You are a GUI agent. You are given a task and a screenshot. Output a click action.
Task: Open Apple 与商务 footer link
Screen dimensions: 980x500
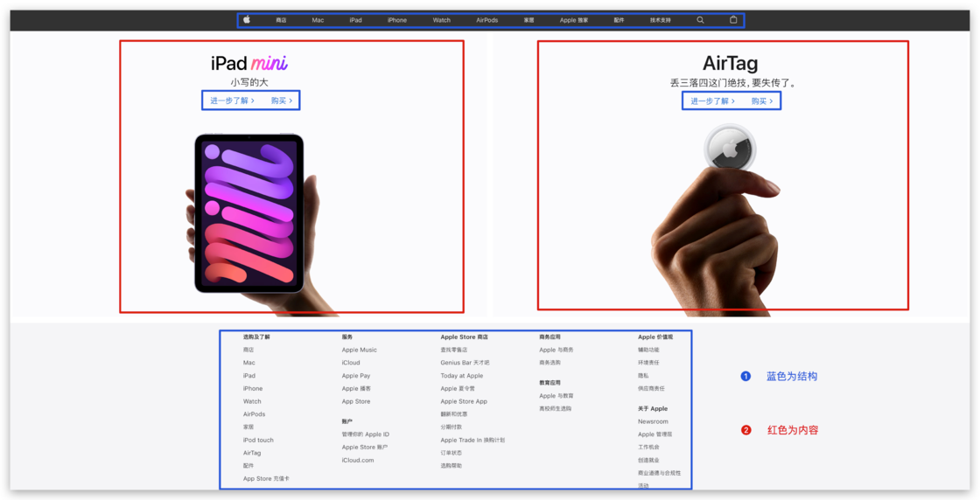556,351
